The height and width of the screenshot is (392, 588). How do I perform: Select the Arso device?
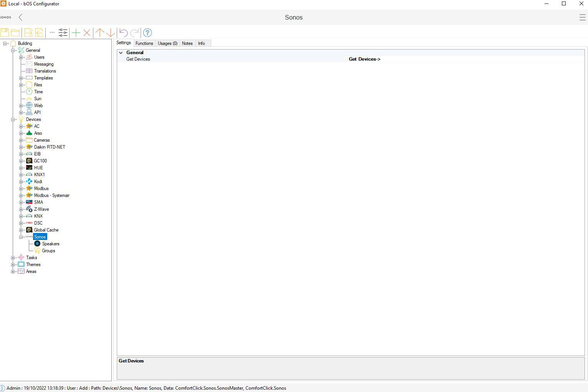[38, 133]
